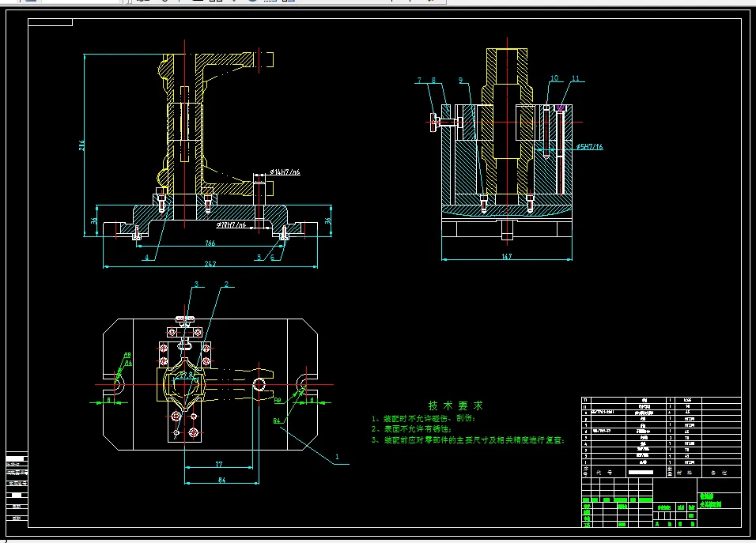
Task: Click part balloon number 4
Action: coord(147,258)
